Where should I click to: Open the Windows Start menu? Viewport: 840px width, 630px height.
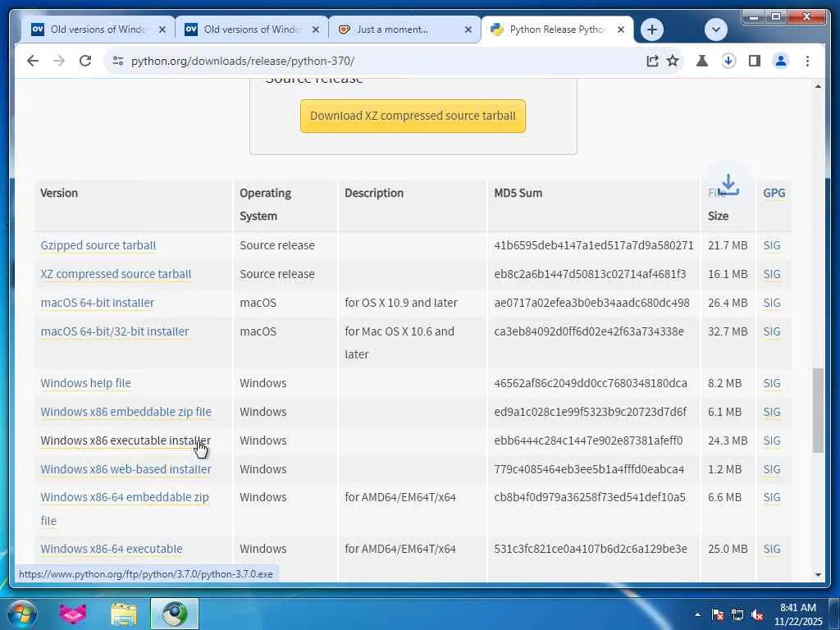22,614
